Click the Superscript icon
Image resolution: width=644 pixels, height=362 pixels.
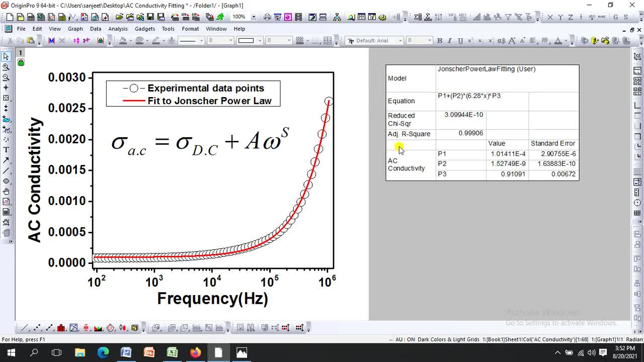pos(470,41)
